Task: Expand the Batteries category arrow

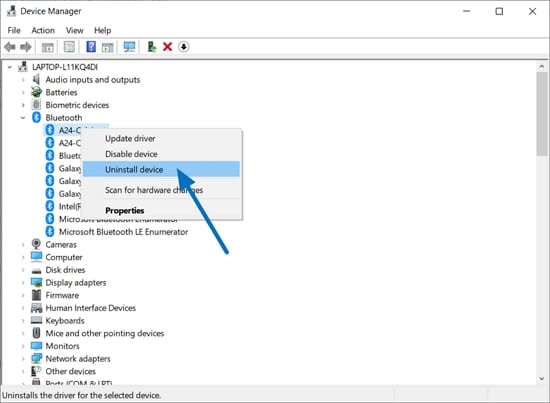Action: (x=23, y=93)
